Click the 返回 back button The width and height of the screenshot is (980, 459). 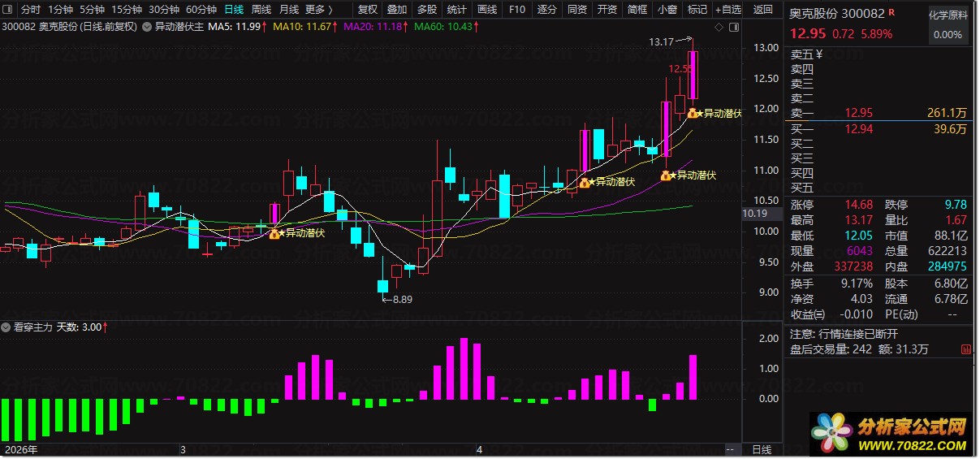pyautogui.click(x=763, y=10)
